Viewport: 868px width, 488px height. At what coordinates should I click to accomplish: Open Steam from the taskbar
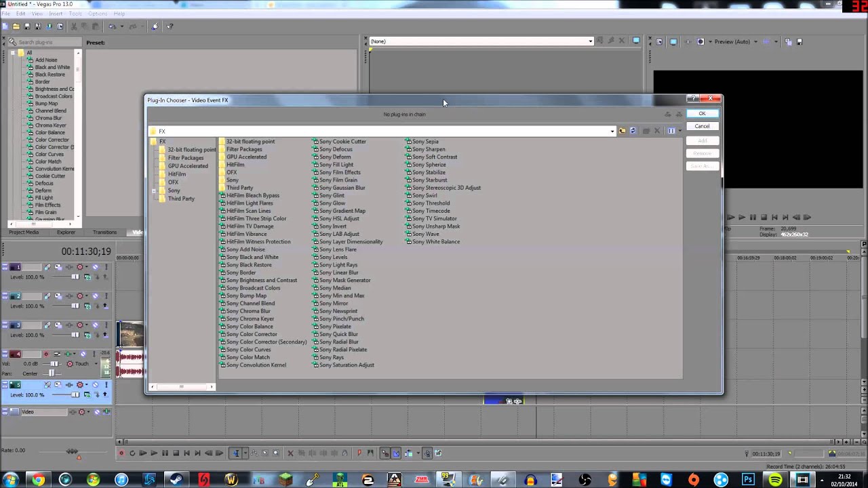pos(176,480)
